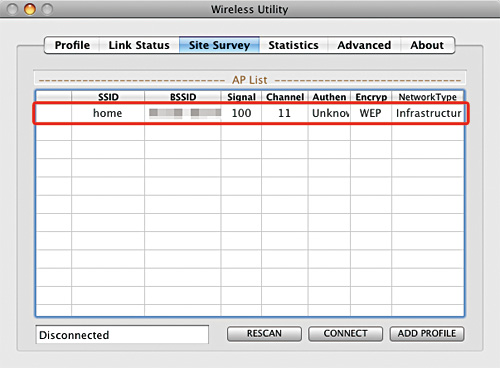This screenshot has width=500, height=368.
Task: Go to the Statistics tab
Action: tap(293, 45)
